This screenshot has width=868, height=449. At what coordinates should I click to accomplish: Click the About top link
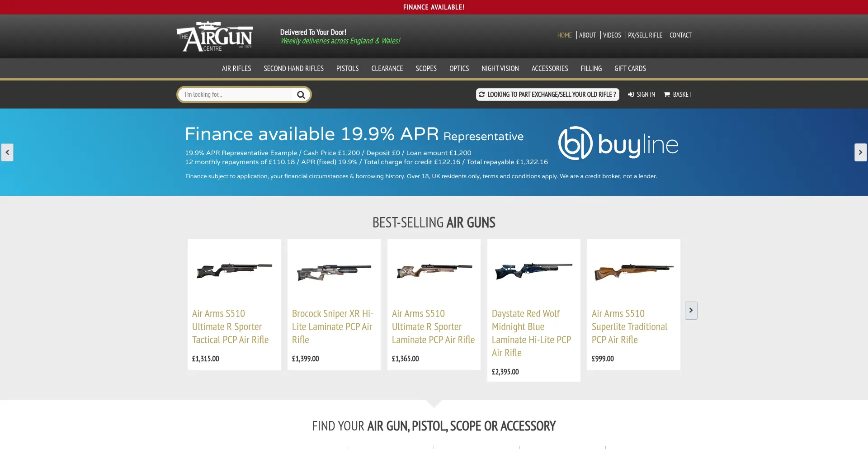click(x=587, y=35)
